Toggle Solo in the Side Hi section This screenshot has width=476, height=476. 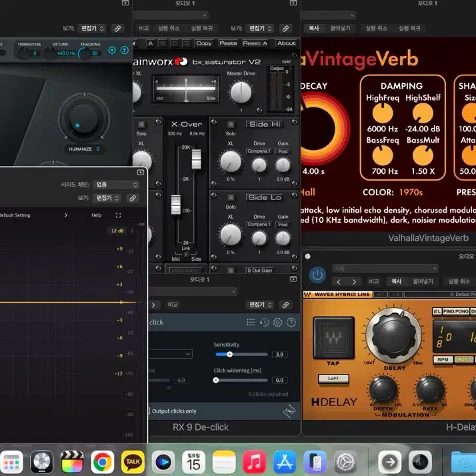(231, 124)
